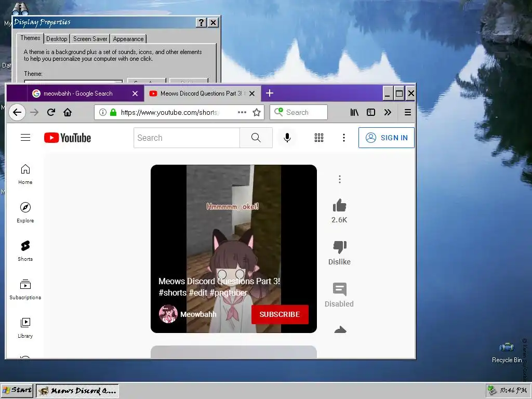Click the YouTube search magnifier button

coord(256,138)
